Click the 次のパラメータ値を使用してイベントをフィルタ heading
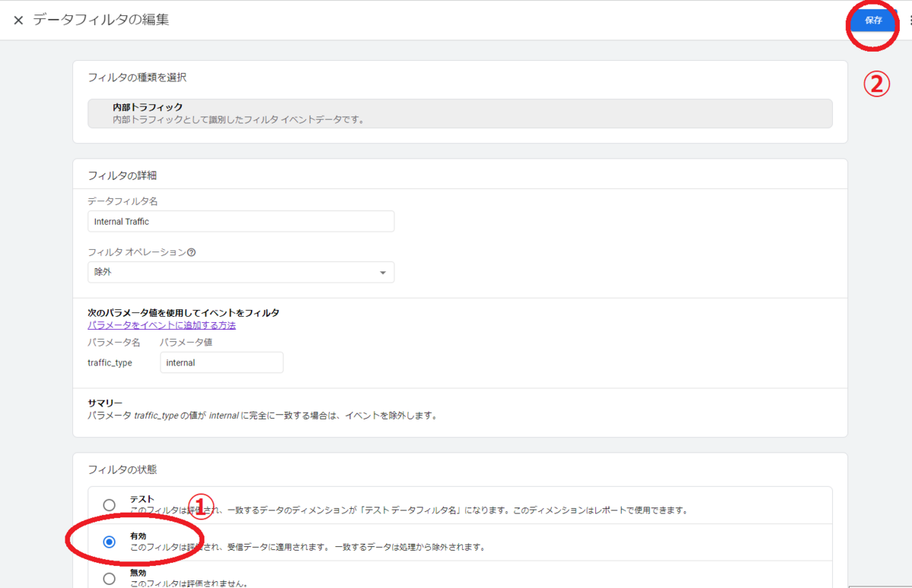 tap(184, 313)
